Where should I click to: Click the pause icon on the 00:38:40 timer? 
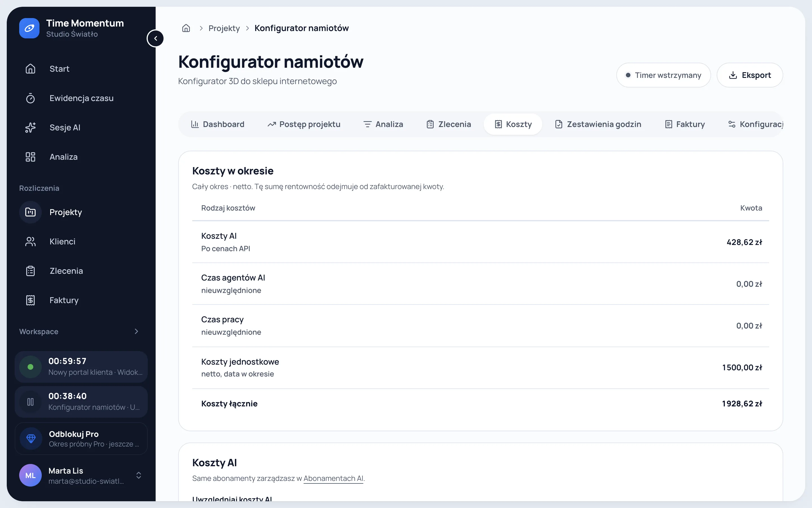[30, 402]
